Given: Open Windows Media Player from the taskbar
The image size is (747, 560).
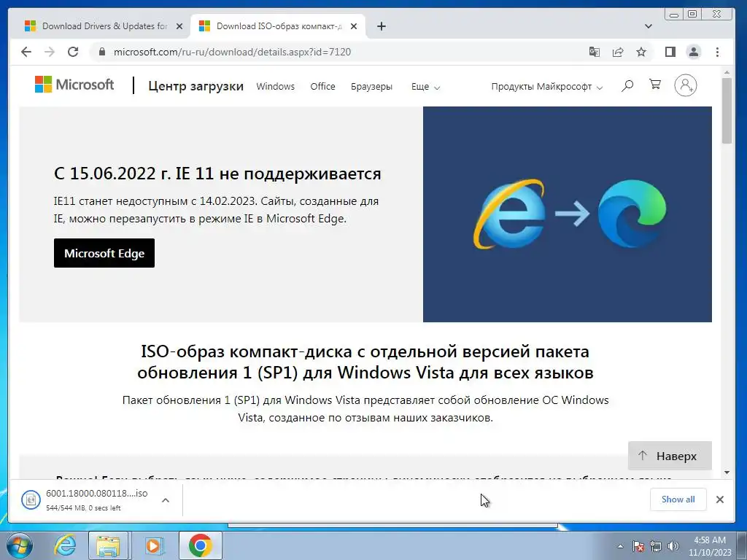Looking at the screenshot, I should (153, 545).
